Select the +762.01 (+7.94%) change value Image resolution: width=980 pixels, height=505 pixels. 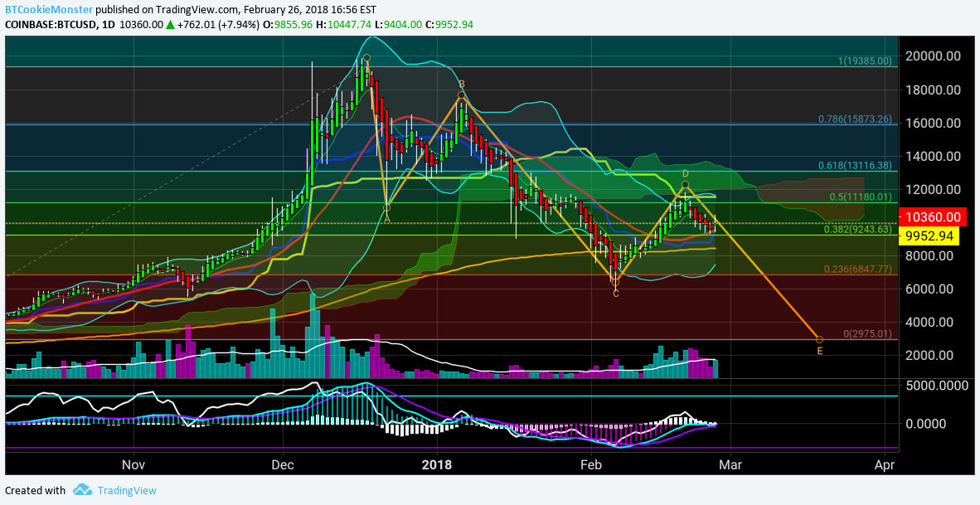click(x=218, y=24)
